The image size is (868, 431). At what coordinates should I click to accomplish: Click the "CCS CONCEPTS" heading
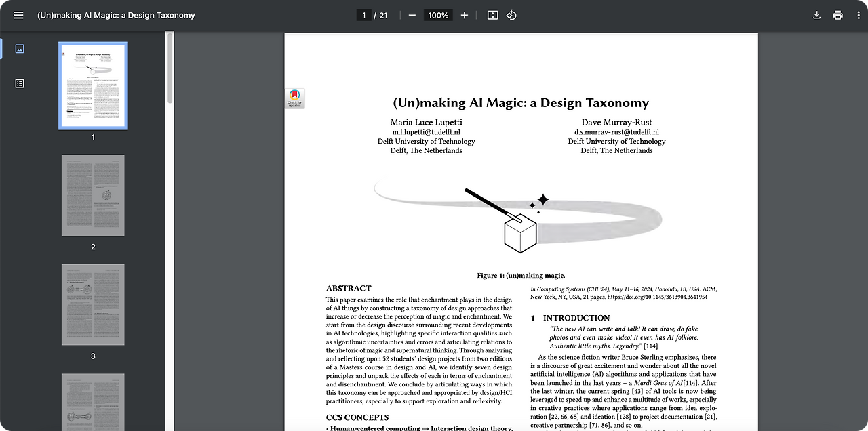(x=357, y=417)
